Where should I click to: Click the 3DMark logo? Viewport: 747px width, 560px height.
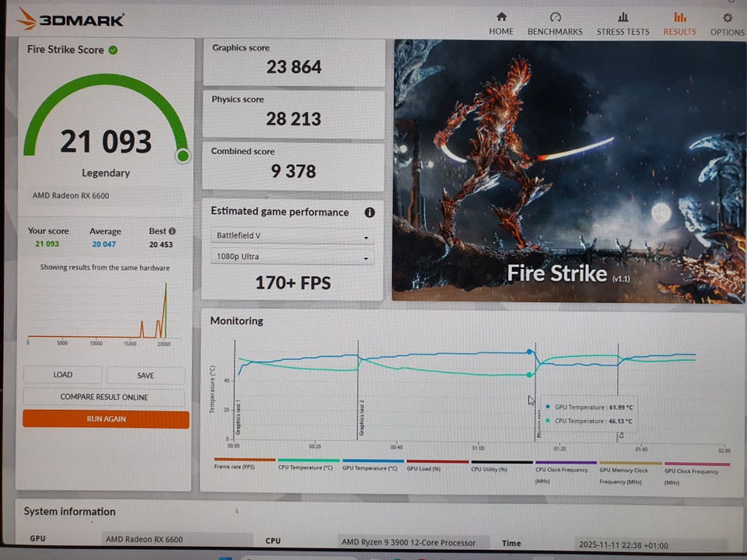(x=71, y=19)
